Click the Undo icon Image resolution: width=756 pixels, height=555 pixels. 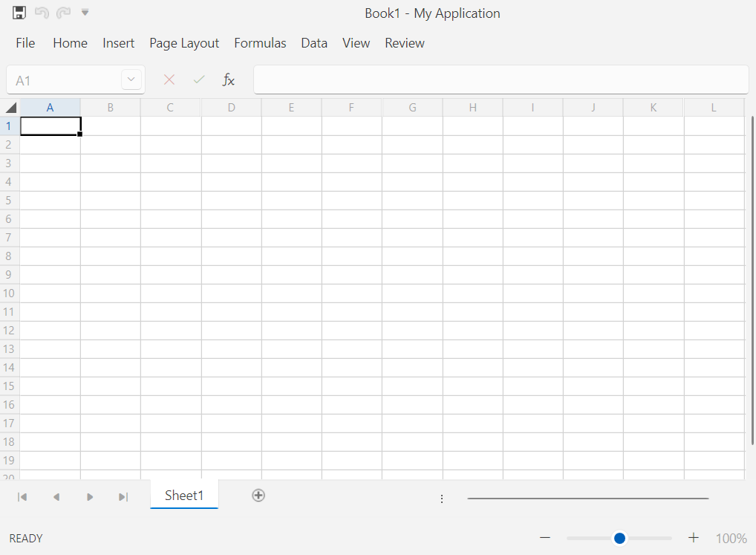42,12
